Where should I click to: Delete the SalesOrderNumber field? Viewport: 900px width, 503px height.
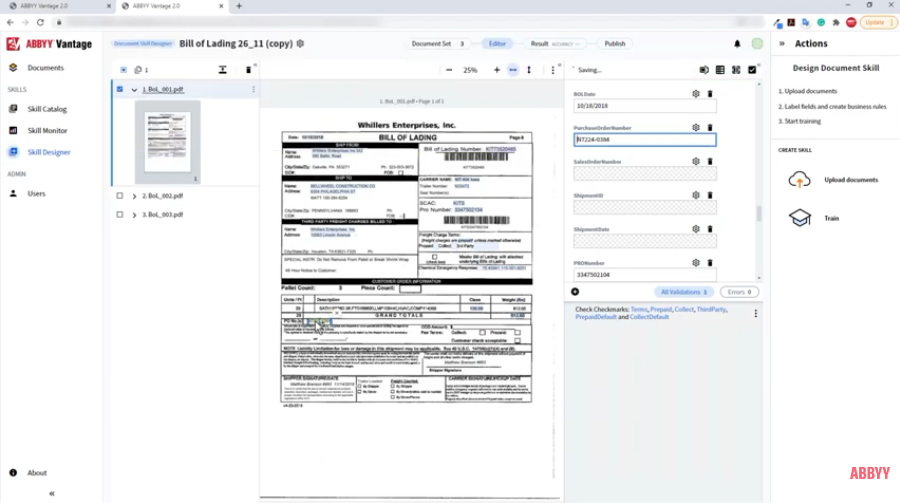point(710,161)
